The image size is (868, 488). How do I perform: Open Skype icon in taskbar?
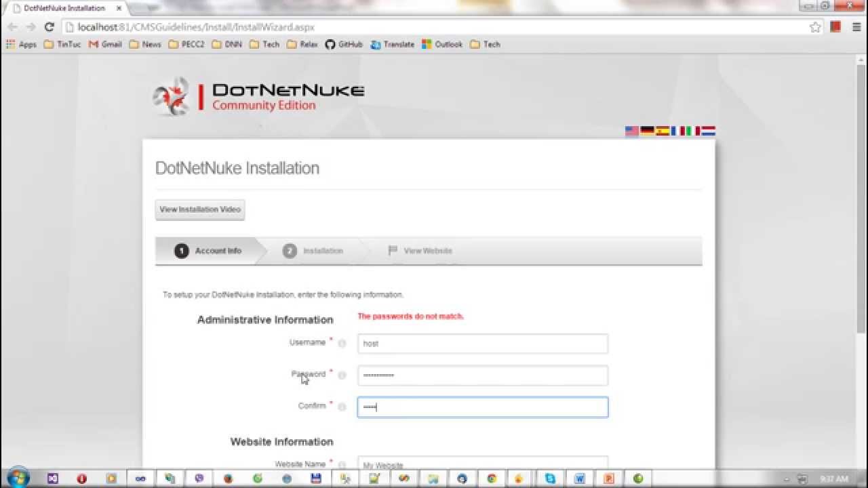550,478
